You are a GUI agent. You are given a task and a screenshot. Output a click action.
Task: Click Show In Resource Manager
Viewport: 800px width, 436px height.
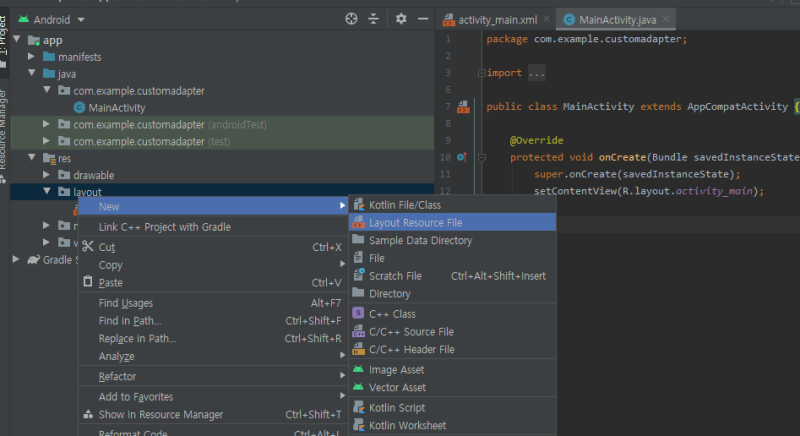coord(160,414)
